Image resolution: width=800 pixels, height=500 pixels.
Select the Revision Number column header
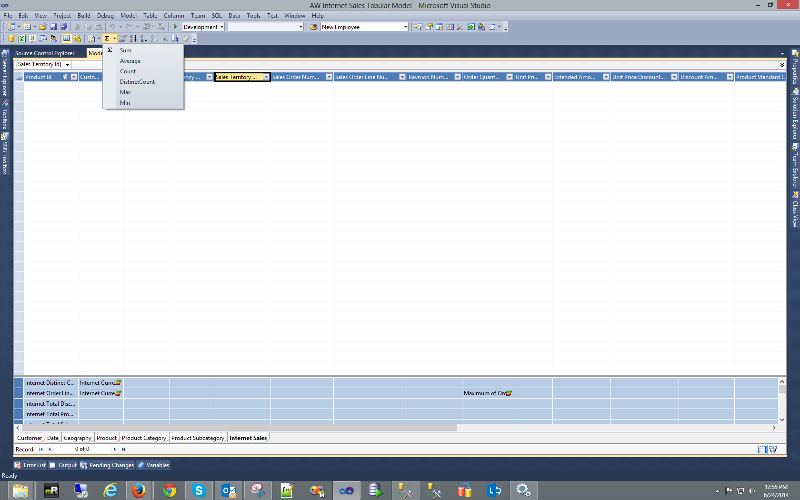coord(434,77)
